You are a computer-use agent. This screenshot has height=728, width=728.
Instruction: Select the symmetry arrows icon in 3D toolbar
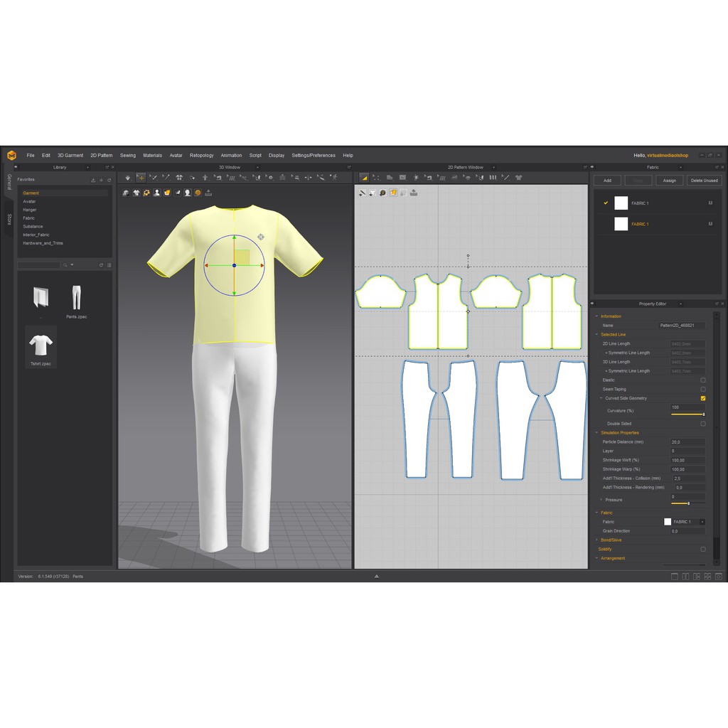(x=308, y=178)
